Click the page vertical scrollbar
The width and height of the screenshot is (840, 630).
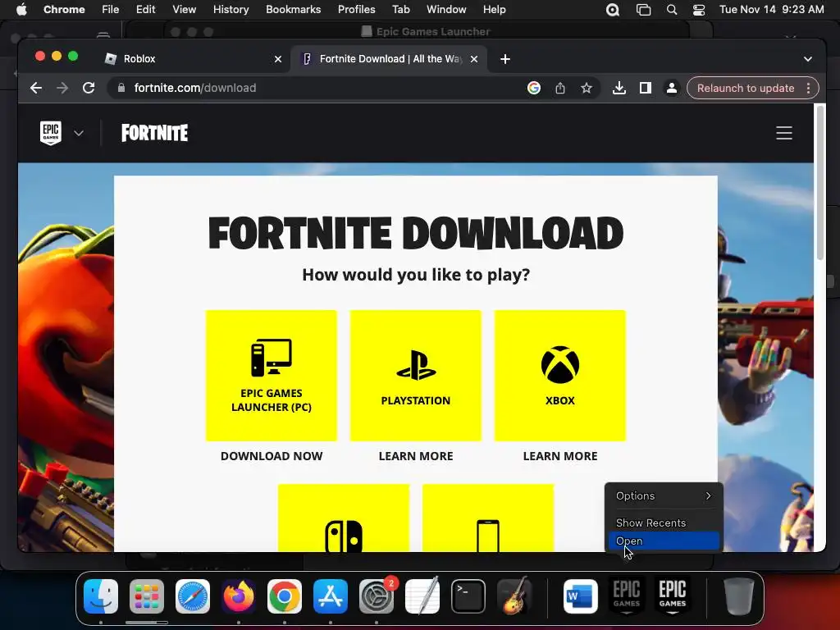click(819, 182)
